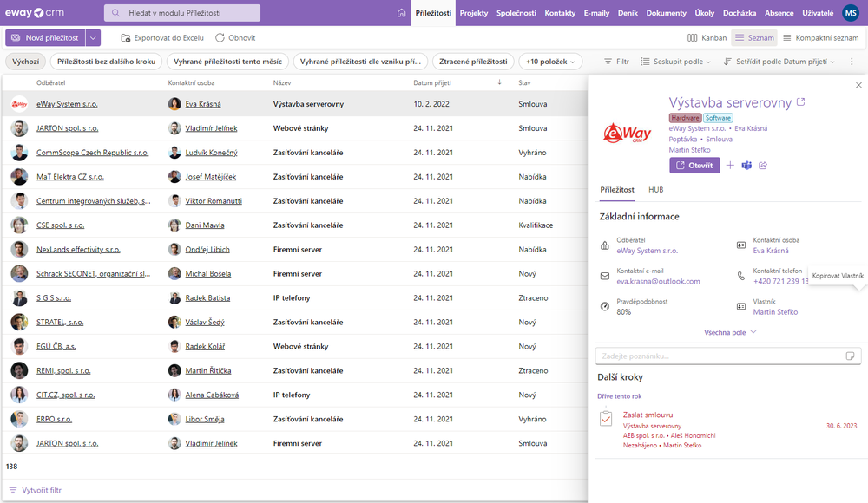Click the eva.krasna@outlook.com email link
The width and height of the screenshot is (868, 503).
click(x=658, y=281)
